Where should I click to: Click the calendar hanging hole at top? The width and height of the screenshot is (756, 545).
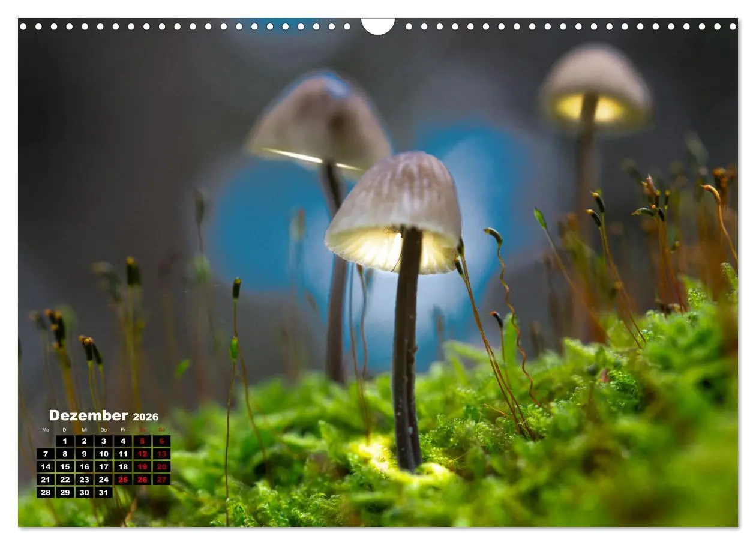pyautogui.click(x=378, y=26)
